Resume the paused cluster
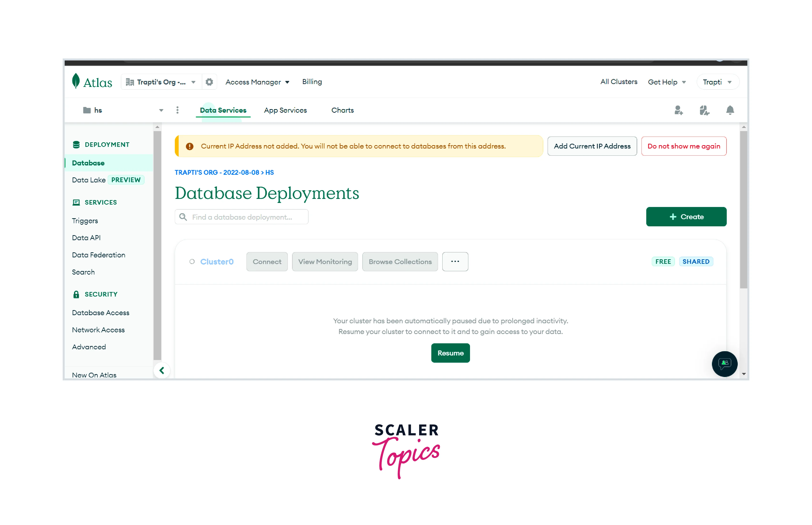The height and width of the screenshot is (525, 812). pyautogui.click(x=450, y=353)
